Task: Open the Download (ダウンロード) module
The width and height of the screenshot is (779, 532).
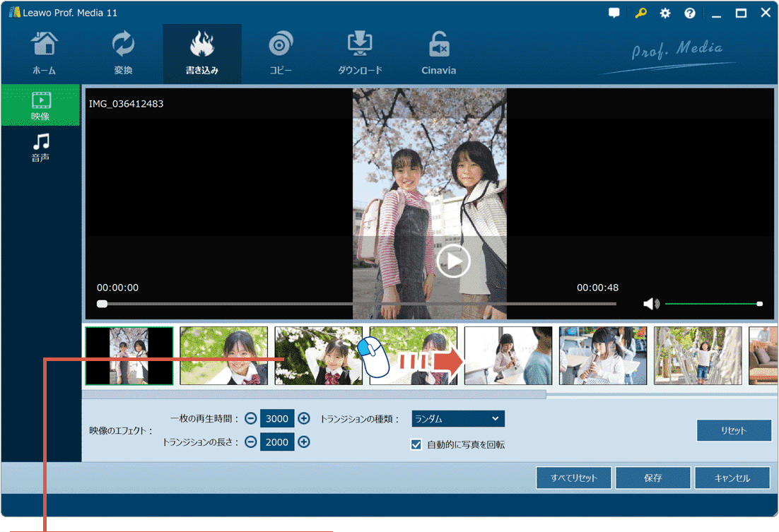Action: (x=360, y=54)
